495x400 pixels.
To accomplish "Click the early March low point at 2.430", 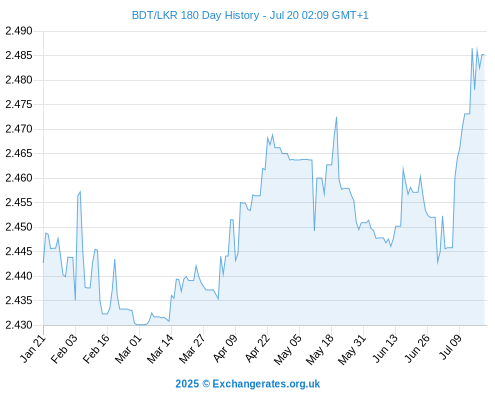I will [140, 324].
